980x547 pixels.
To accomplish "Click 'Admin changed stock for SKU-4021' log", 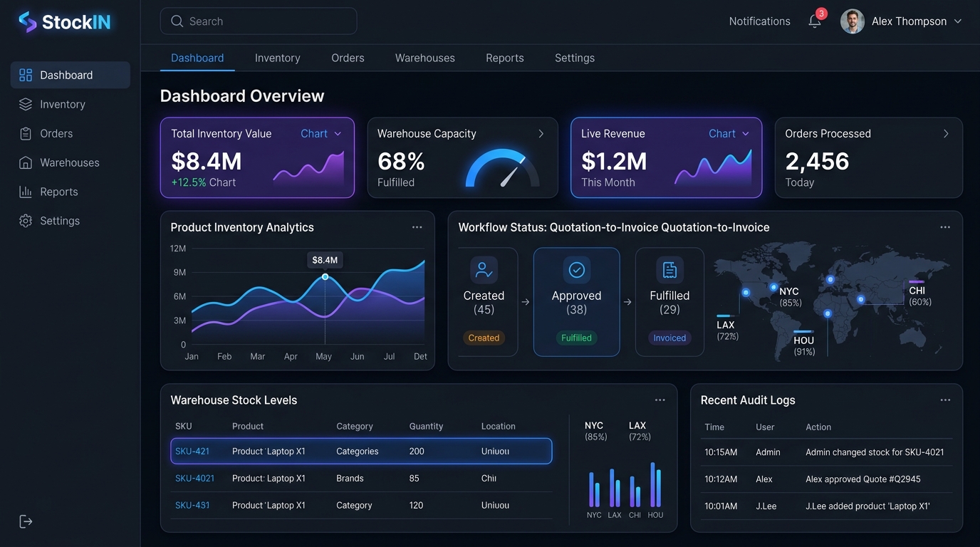I will [x=875, y=452].
